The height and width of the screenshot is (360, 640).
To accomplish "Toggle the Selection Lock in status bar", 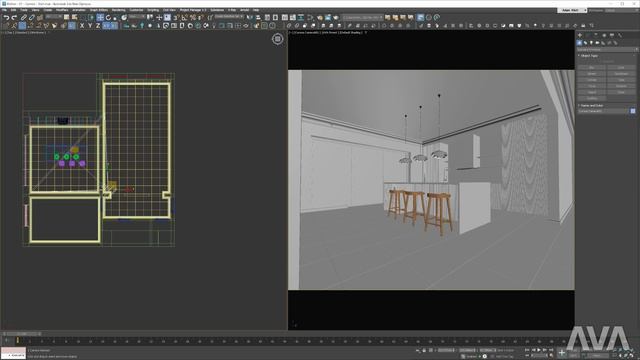I will tap(424, 350).
